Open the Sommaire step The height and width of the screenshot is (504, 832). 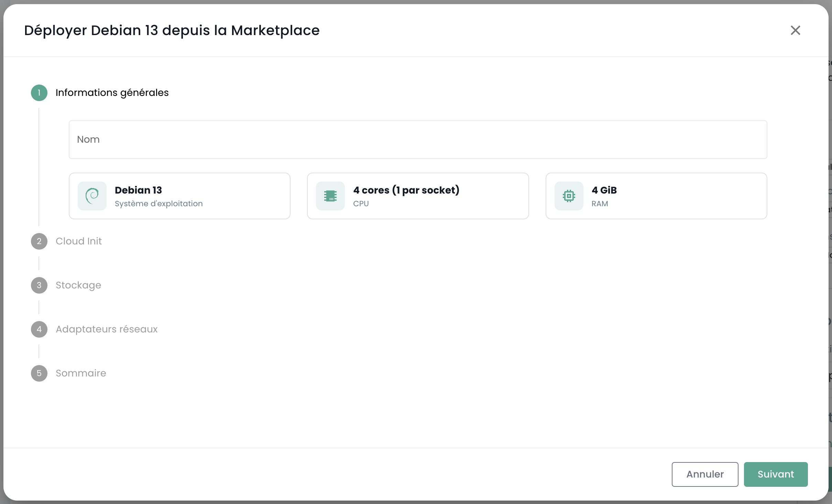coord(81,373)
